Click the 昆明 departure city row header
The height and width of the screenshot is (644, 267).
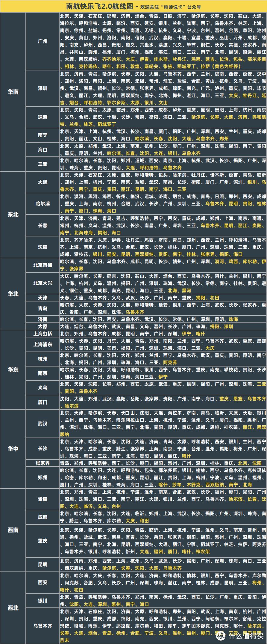click(x=43, y=565)
